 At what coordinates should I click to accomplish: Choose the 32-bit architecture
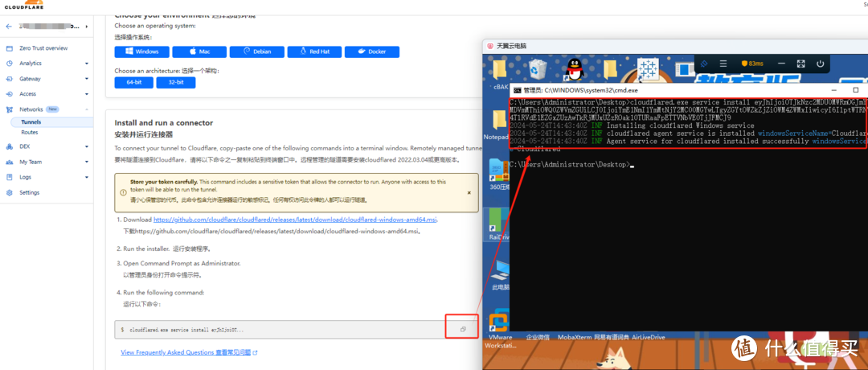(x=175, y=83)
